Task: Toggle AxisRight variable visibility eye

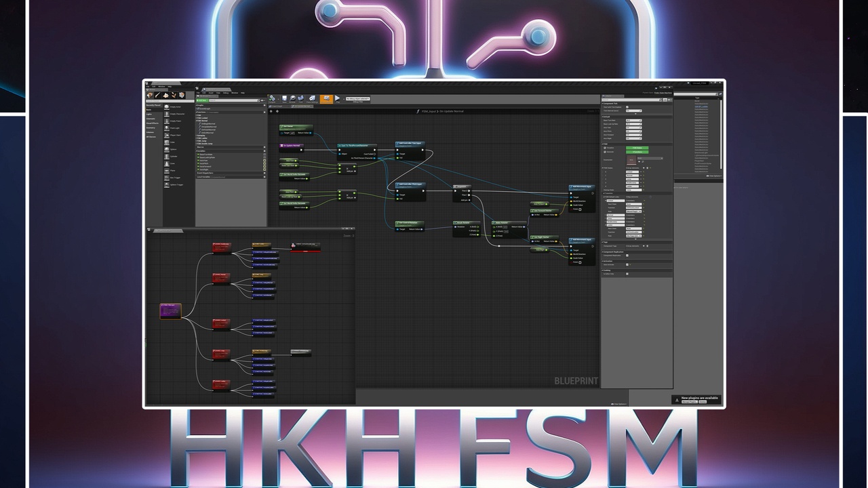Action: 264,169
